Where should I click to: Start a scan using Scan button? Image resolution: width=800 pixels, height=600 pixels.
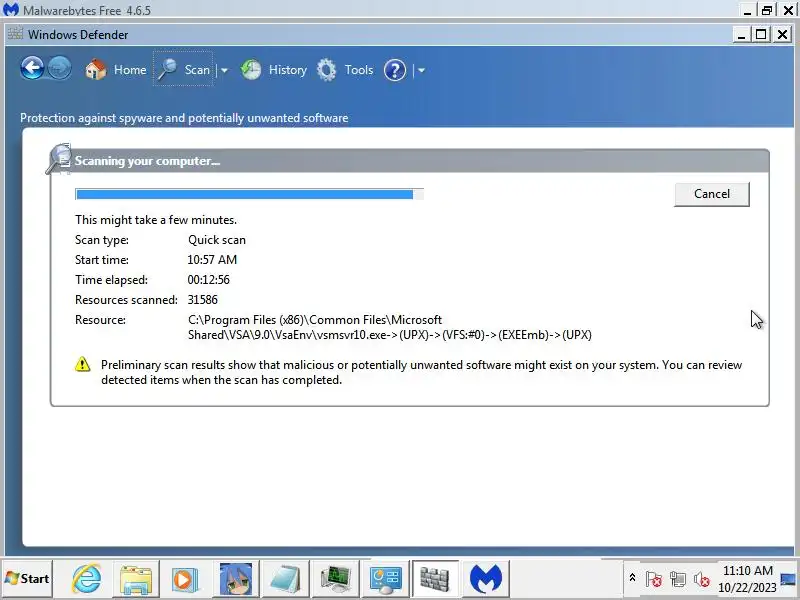[183, 69]
